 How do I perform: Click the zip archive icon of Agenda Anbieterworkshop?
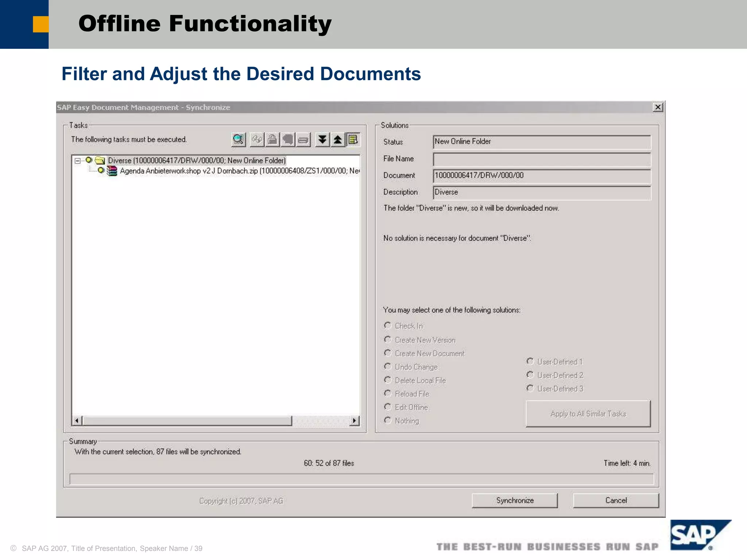coord(112,171)
